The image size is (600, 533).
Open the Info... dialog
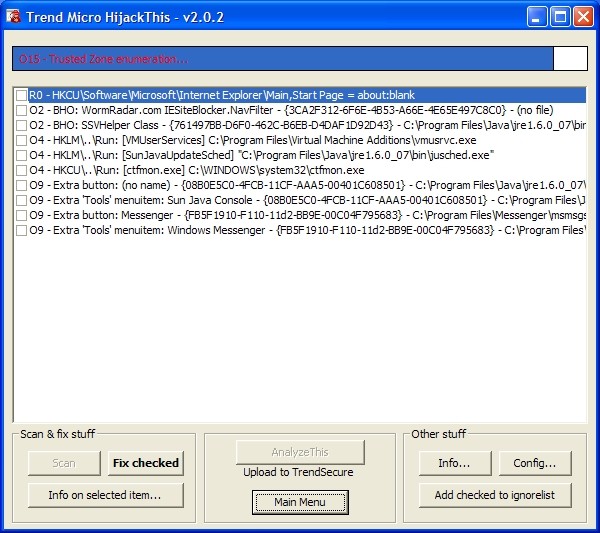click(455, 463)
